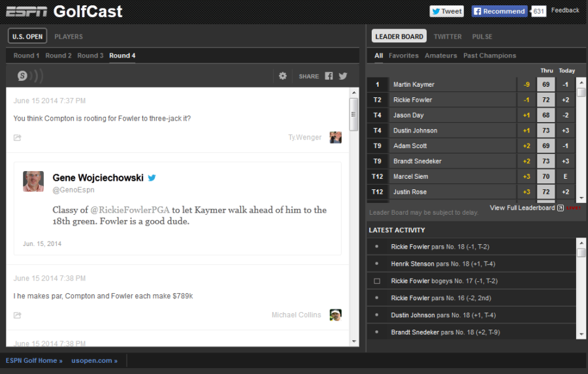Click the Michael Collins author name
Image resolution: width=588 pixels, height=374 pixels.
point(296,315)
